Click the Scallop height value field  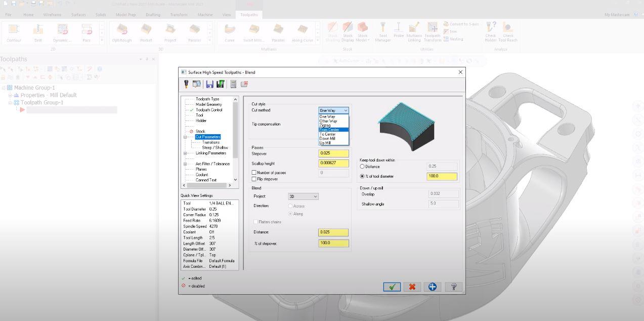tap(333, 163)
